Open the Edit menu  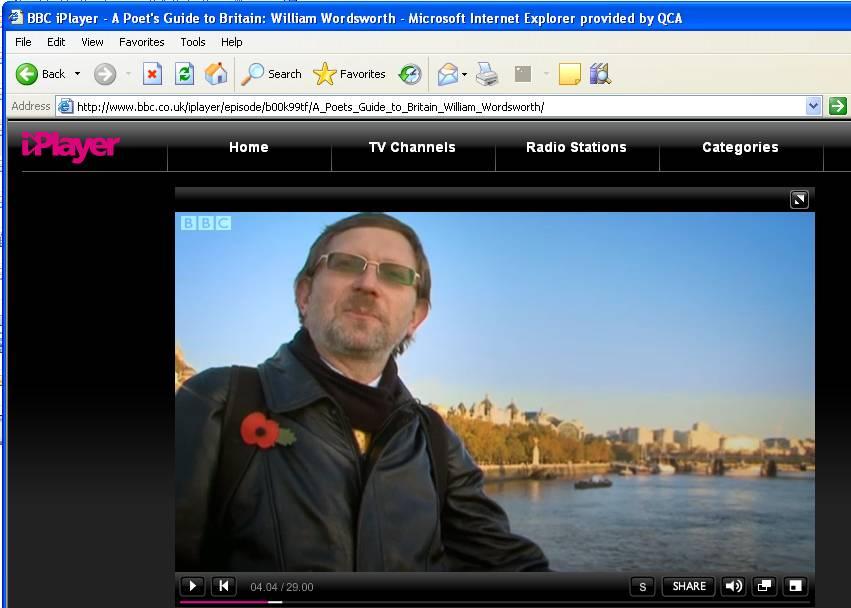click(56, 42)
